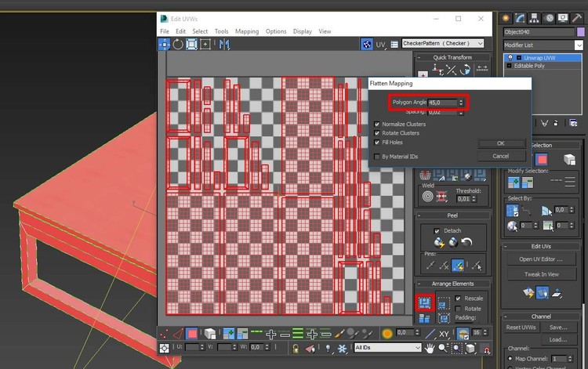Select Edge subobject mode in bottom toolbar
588x369 pixels.
coord(178,333)
